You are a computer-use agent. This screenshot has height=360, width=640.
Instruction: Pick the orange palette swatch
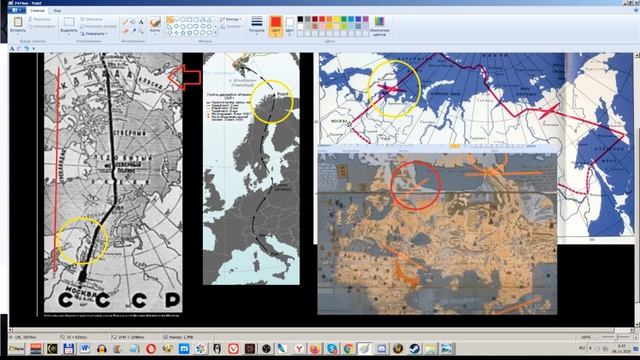click(x=329, y=19)
